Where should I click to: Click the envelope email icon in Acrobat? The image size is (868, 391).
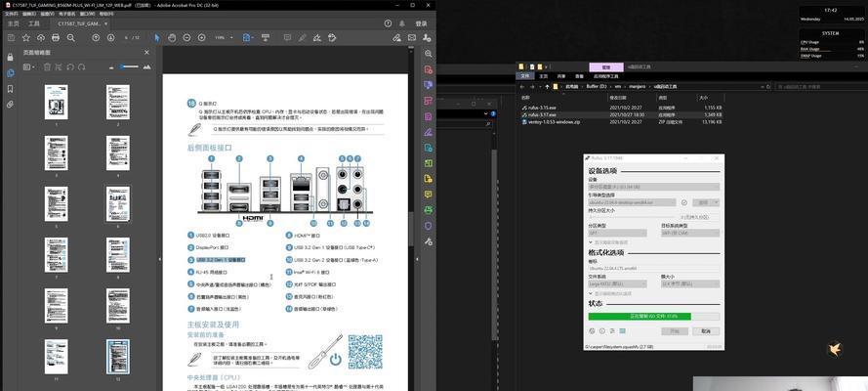pyautogui.click(x=412, y=38)
